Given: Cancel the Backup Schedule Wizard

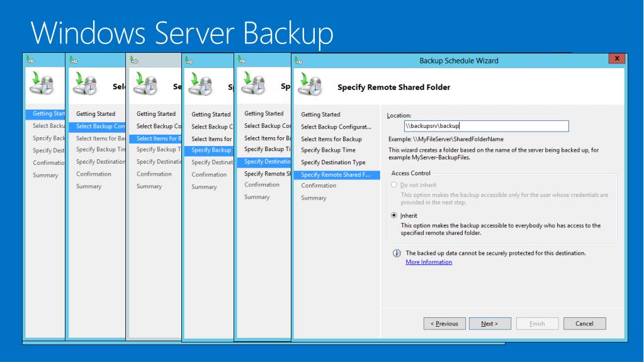Looking at the screenshot, I should tap(584, 324).
